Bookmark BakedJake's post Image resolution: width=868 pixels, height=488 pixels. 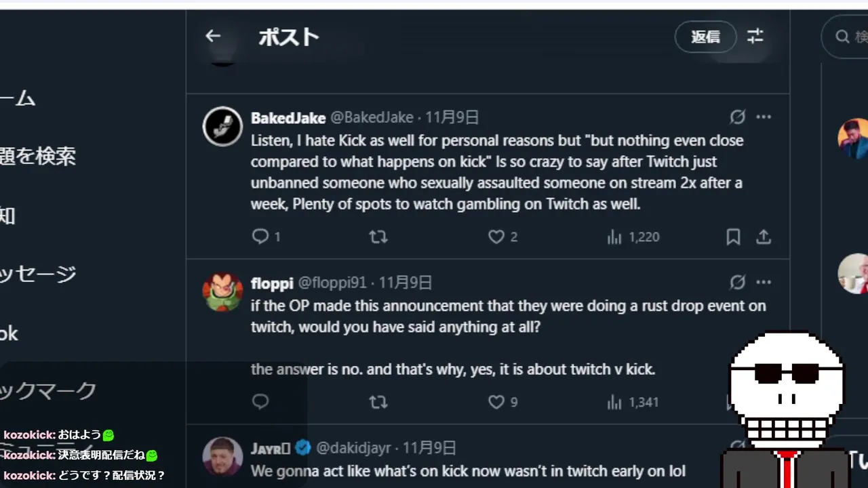(733, 237)
